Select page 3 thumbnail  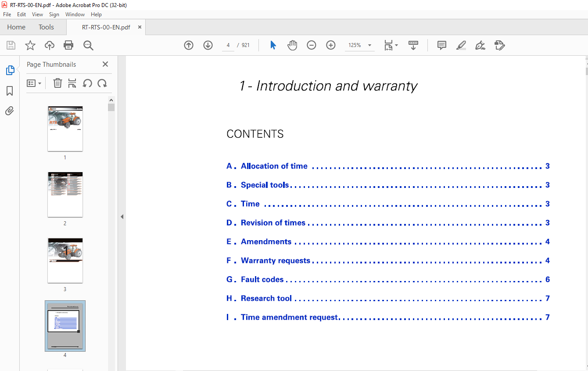[65, 260]
